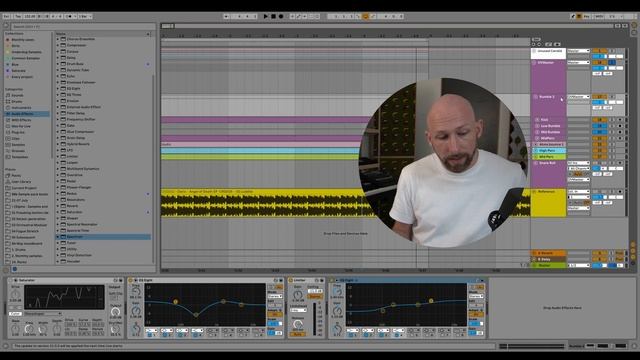Click the Saturator Drive knob
The width and height of the screenshot is (640, 360).
pyautogui.click(x=15, y=294)
